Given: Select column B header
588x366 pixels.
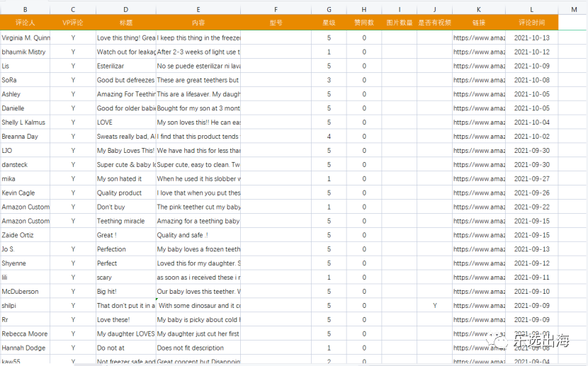Looking at the screenshot, I should [x=25, y=9].
